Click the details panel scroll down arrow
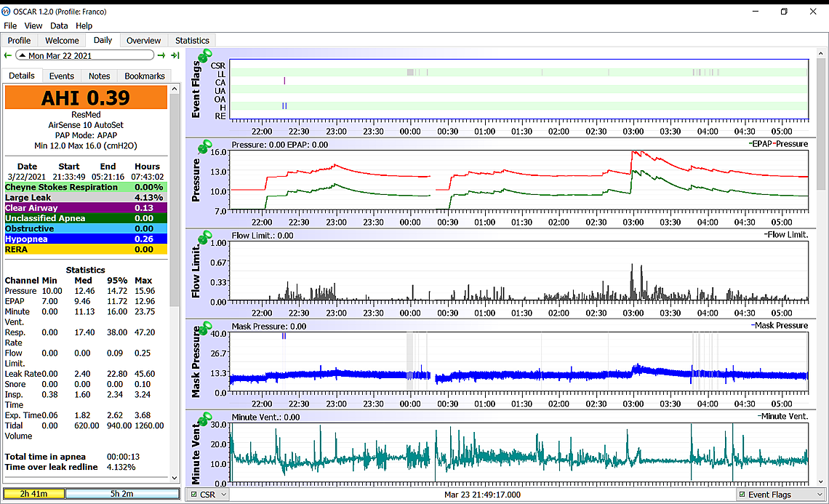Image resolution: width=829 pixels, height=504 pixels. pos(175,478)
